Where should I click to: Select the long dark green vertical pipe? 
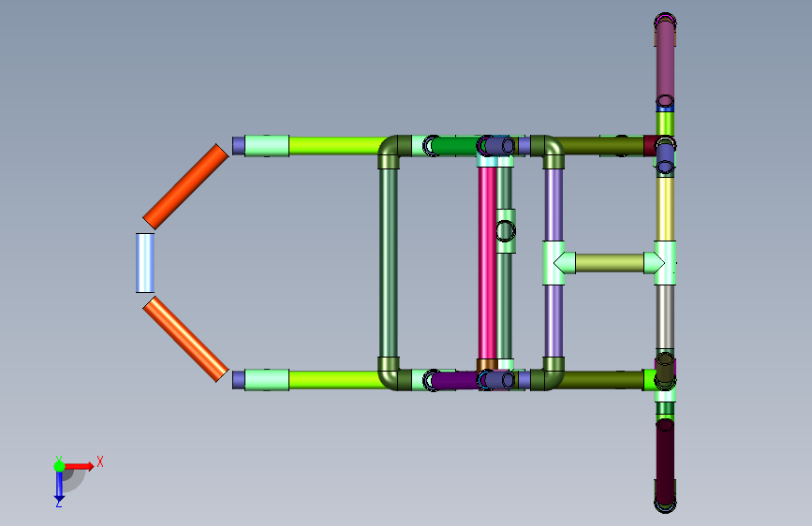[389, 263]
